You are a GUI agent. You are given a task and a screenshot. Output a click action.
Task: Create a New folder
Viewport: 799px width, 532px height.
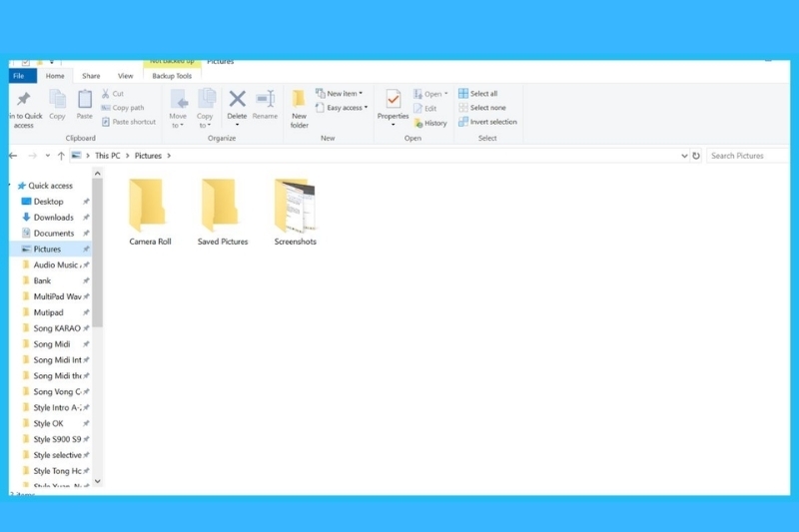[299, 109]
